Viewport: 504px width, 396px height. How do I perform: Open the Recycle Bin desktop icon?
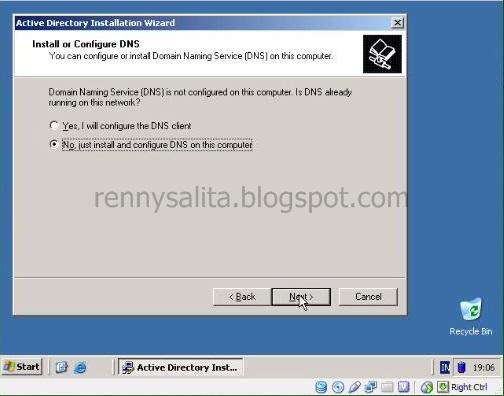click(471, 317)
